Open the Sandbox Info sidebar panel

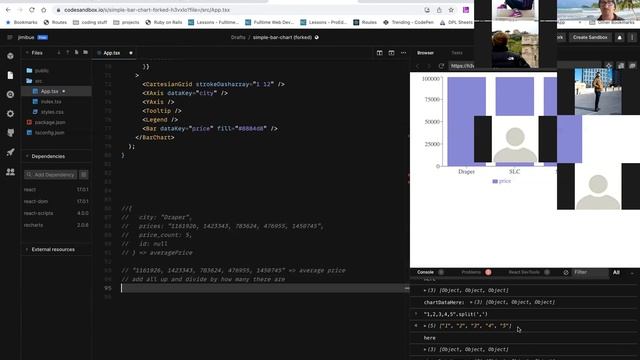pos(10,56)
